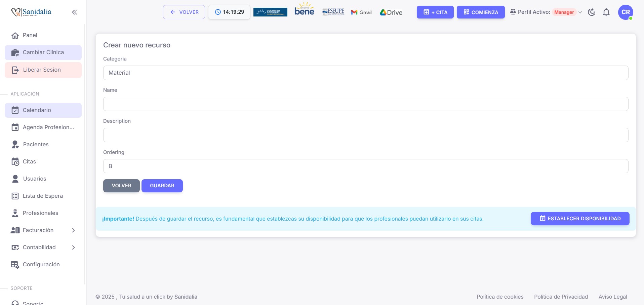The height and width of the screenshot is (305, 644).
Task: Switch to Cambiar Clínica
Action: tap(43, 52)
